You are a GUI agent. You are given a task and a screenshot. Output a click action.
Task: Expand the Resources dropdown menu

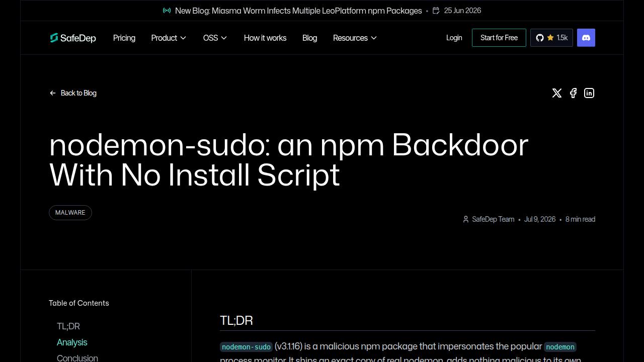pyautogui.click(x=355, y=38)
